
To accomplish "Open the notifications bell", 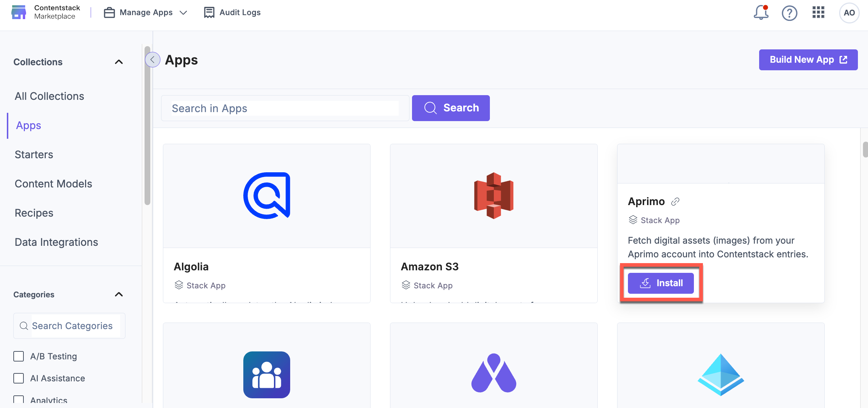I will click(x=761, y=13).
